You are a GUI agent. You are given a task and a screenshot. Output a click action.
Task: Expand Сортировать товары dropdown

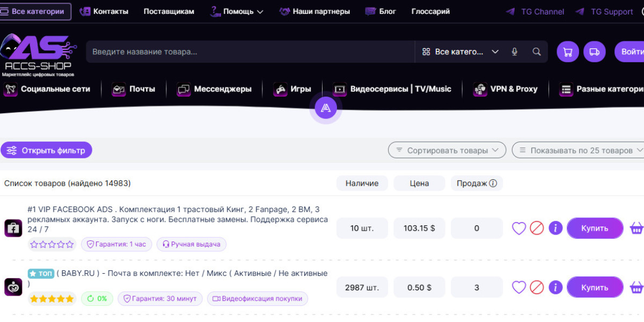(447, 150)
